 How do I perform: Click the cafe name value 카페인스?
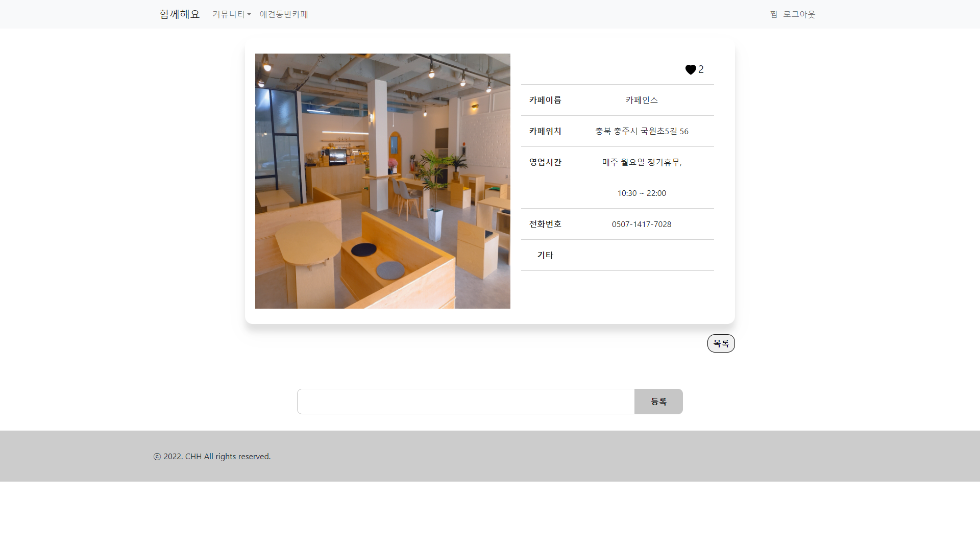point(641,100)
